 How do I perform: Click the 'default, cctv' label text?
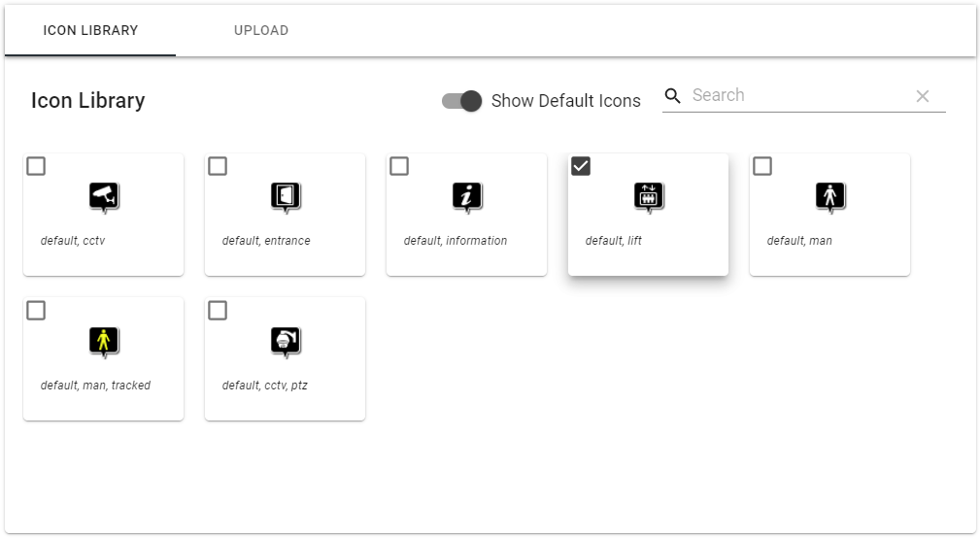tap(73, 241)
